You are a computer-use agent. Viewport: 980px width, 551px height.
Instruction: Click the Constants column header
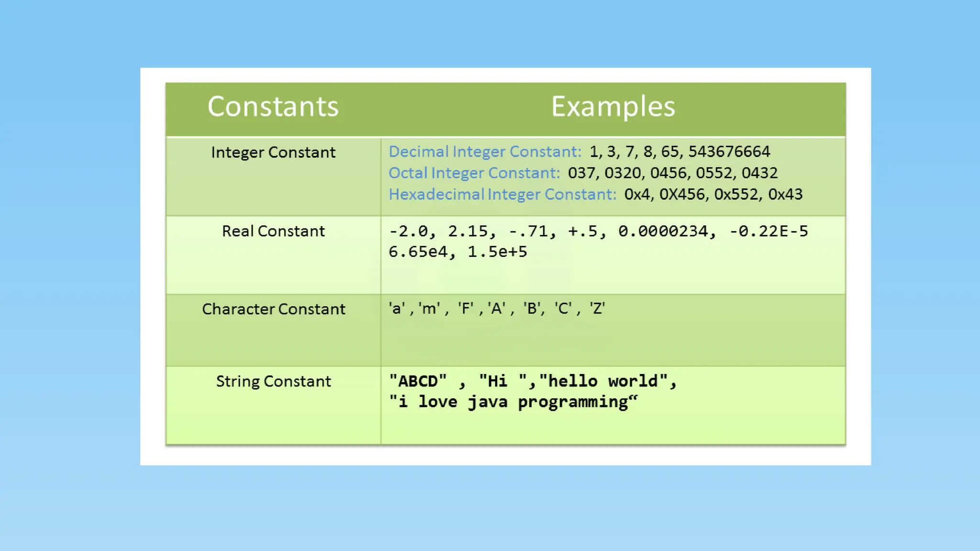[273, 106]
